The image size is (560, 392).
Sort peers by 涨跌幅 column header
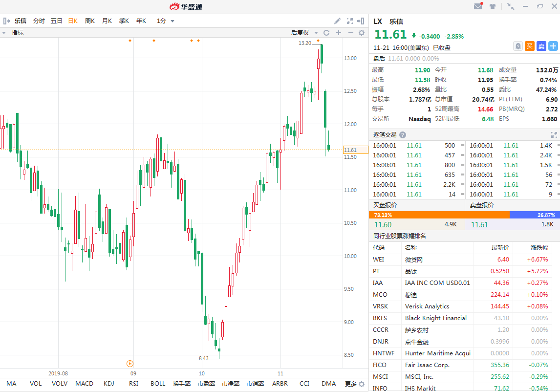pos(539,248)
